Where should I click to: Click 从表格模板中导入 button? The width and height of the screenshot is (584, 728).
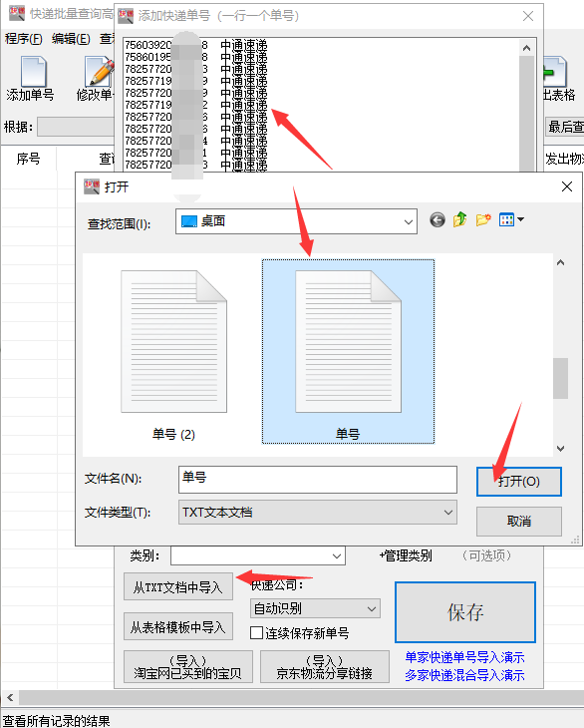tap(178, 627)
